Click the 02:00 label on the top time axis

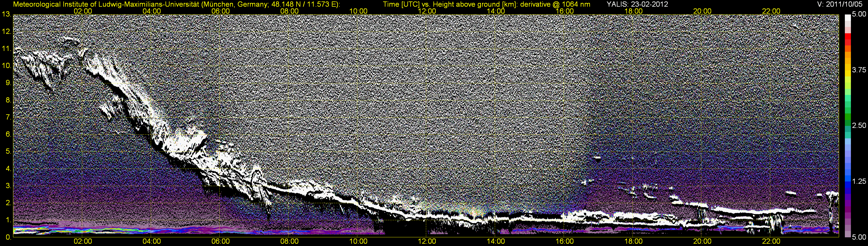83,11
